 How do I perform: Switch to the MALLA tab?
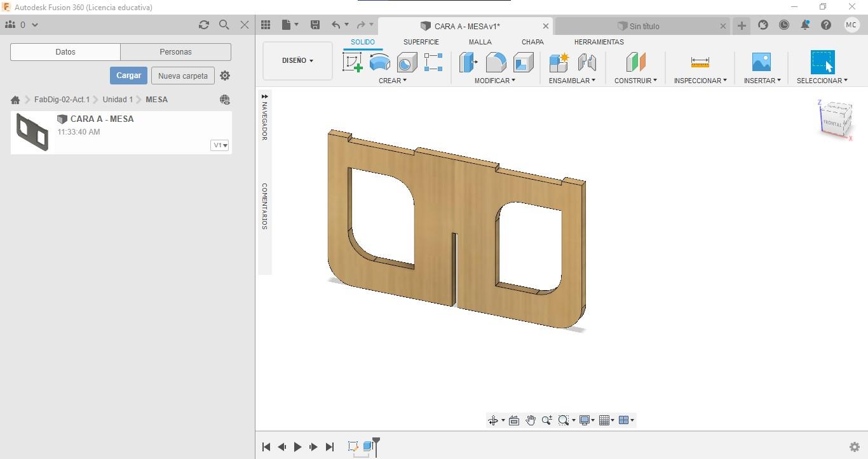click(x=480, y=42)
